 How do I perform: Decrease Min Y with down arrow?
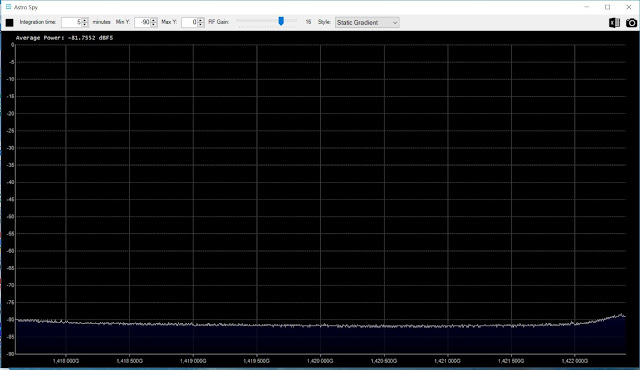pyautogui.click(x=154, y=25)
